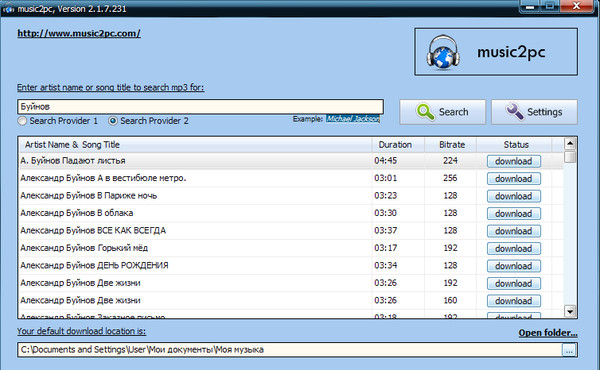The height and width of the screenshot is (370, 600).
Task: Click the bitrate cell 256
Action: [x=450, y=178]
